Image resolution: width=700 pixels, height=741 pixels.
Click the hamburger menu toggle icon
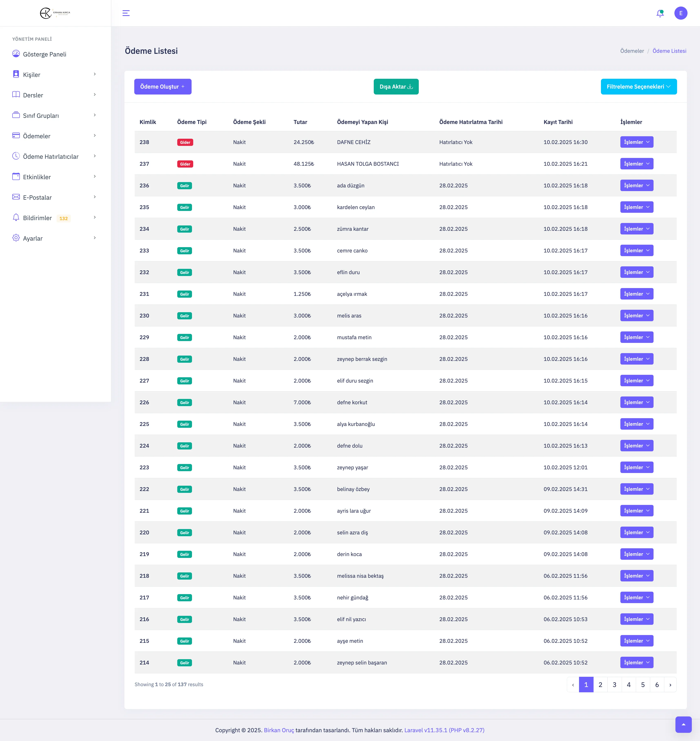tap(126, 13)
